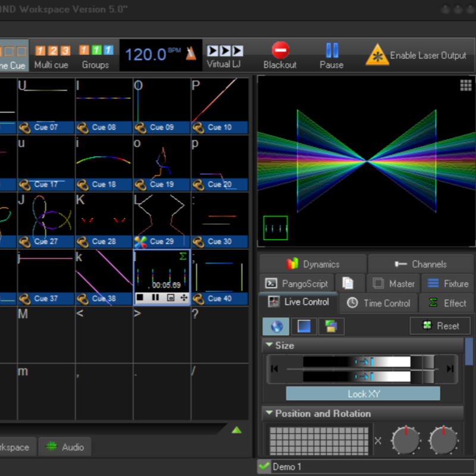Open the PangoScript tab

coord(297,284)
